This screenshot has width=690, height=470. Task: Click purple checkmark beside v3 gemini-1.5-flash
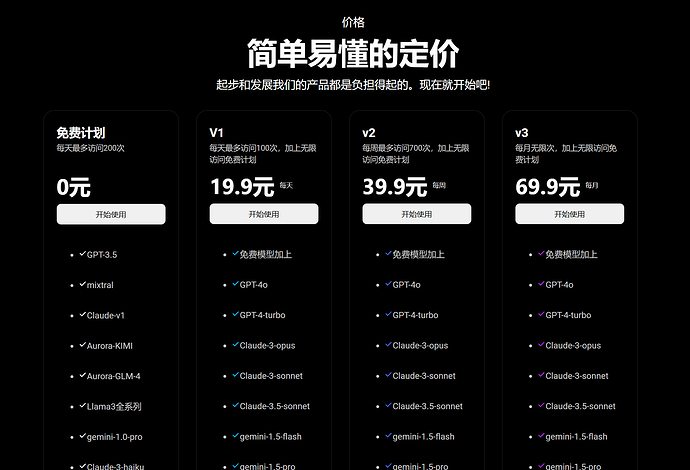tap(541, 435)
